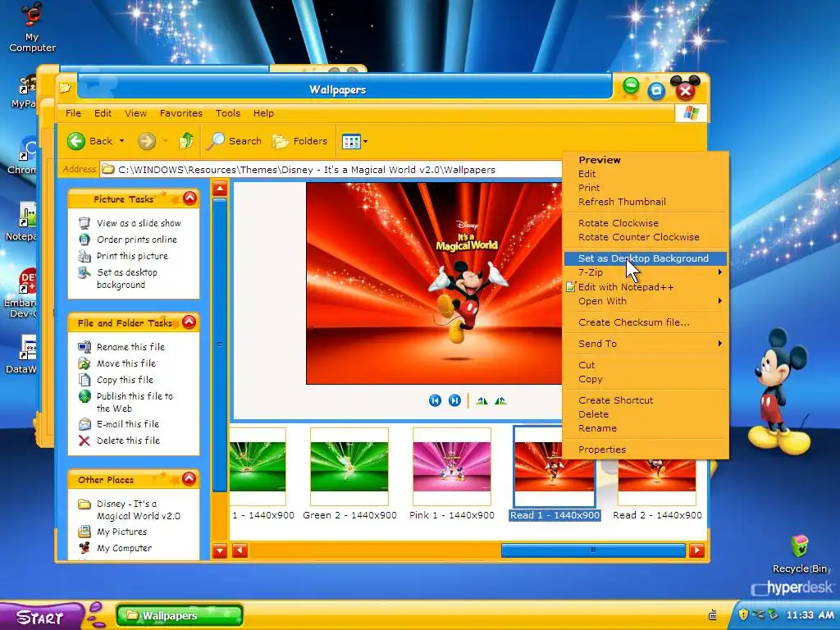Expand the Send To submenu

(x=645, y=344)
